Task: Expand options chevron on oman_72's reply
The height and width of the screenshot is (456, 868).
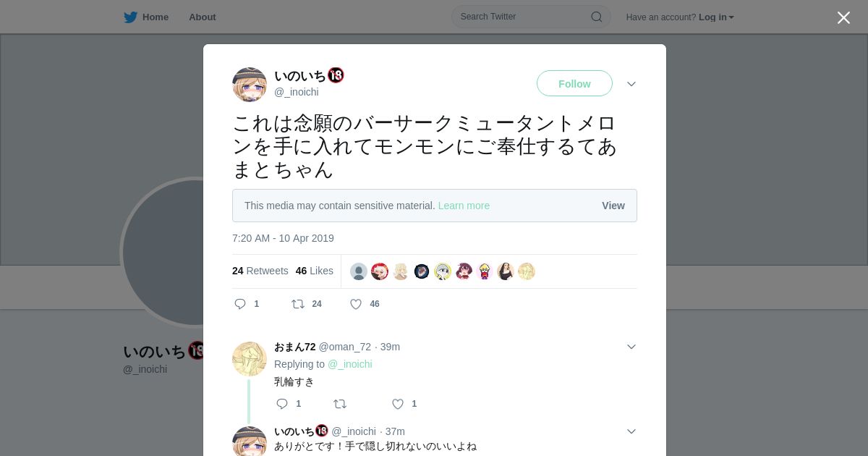Action: point(631,347)
